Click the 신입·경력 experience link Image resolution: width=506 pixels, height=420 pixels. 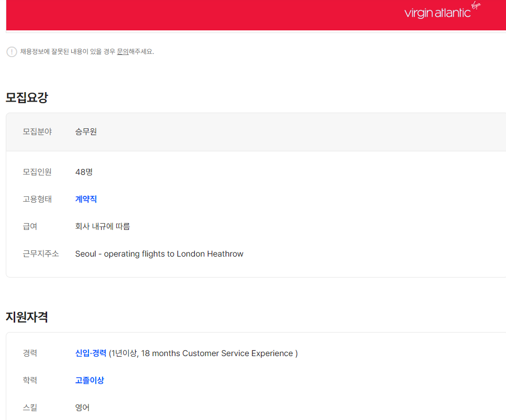(91, 353)
